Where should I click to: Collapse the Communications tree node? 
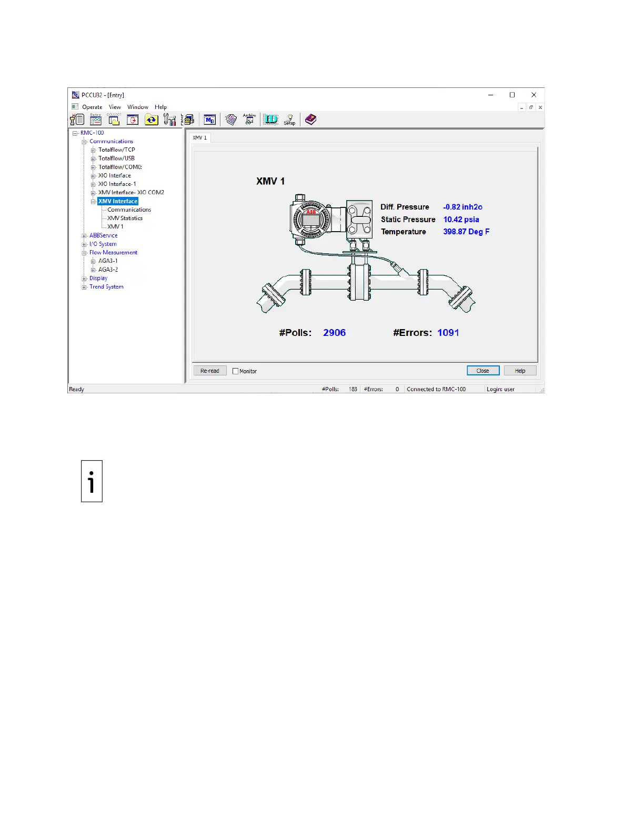84,142
